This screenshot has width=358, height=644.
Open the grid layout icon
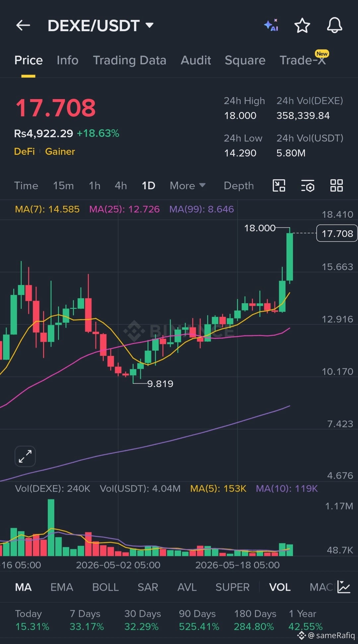pos(336,186)
